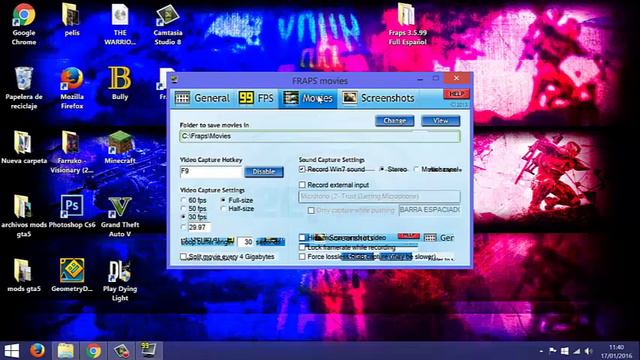The width and height of the screenshot is (640, 360).
Task: Open the Windows Start menu
Action: pos(12,351)
